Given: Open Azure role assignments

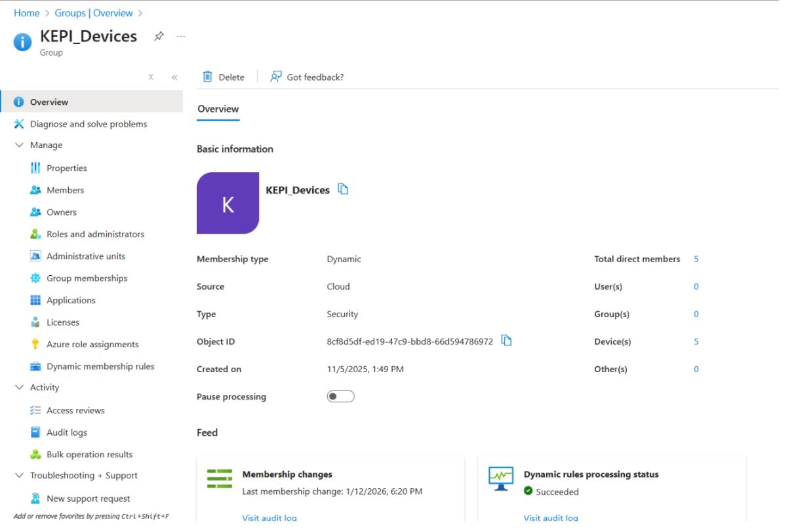Looking at the screenshot, I should coord(92,345).
